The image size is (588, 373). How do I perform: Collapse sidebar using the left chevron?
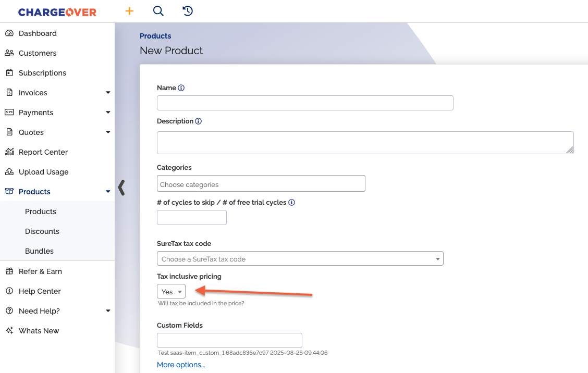[121, 188]
